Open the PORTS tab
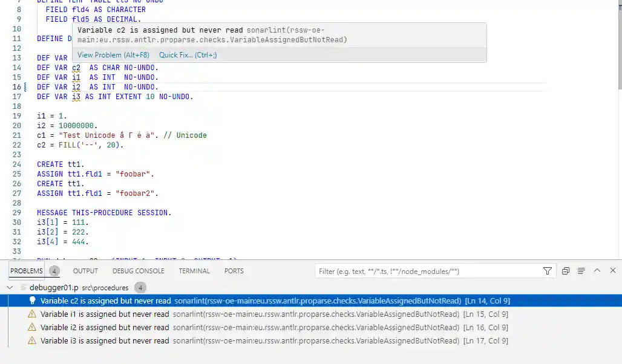622x364 pixels. (x=234, y=271)
